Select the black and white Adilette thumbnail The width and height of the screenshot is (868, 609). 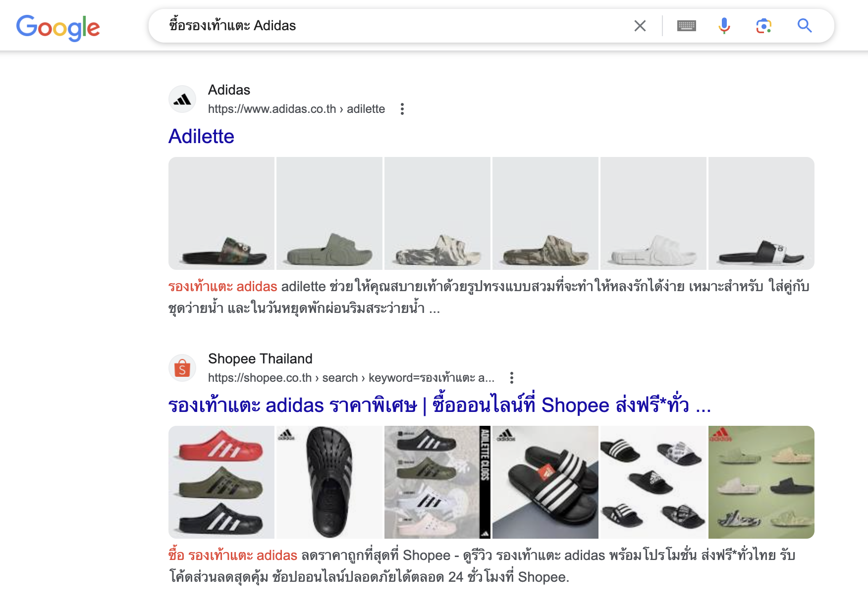point(761,213)
